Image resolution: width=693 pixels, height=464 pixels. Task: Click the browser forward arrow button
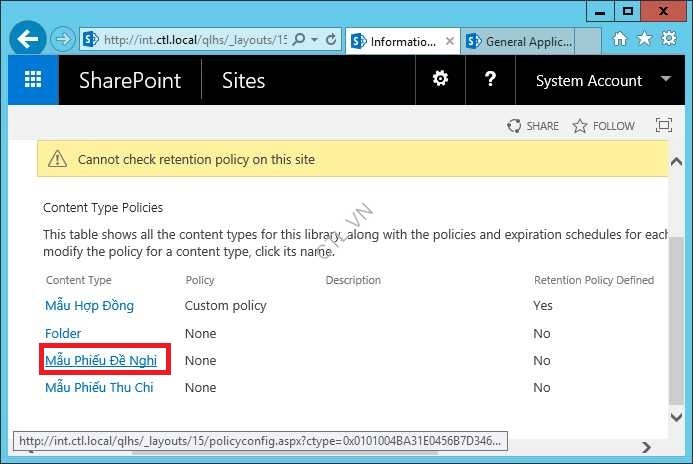pyautogui.click(x=62, y=40)
